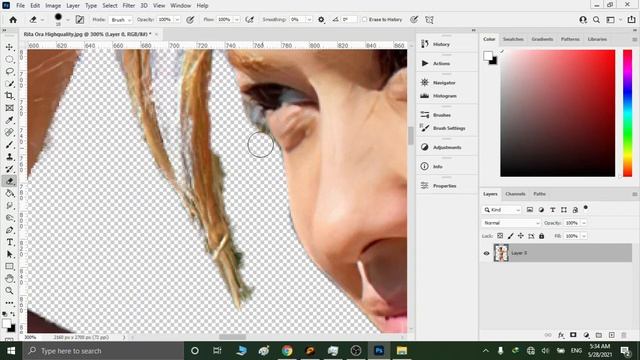Image resolution: width=640 pixels, height=360 pixels.
Task: Open the Smoothing dropdown
Action: (309, 20)
